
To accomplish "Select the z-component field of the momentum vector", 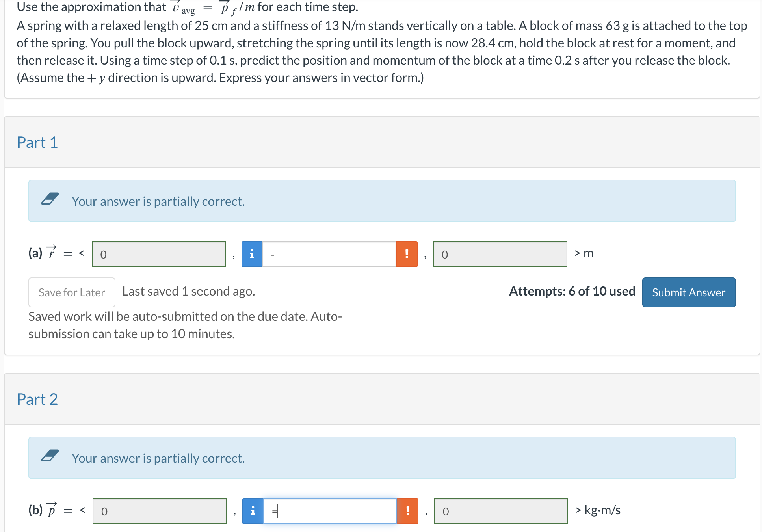I will coord(500,511).
